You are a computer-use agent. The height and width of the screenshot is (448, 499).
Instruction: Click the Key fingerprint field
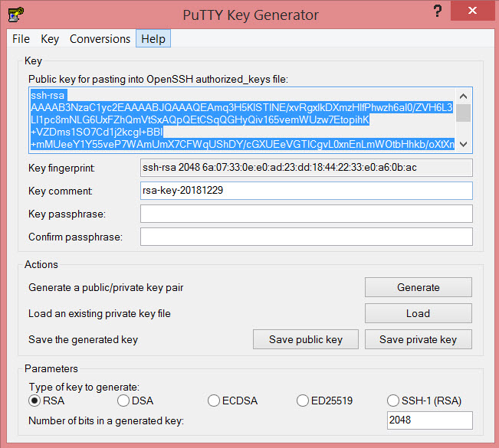[x=306, y=168]
